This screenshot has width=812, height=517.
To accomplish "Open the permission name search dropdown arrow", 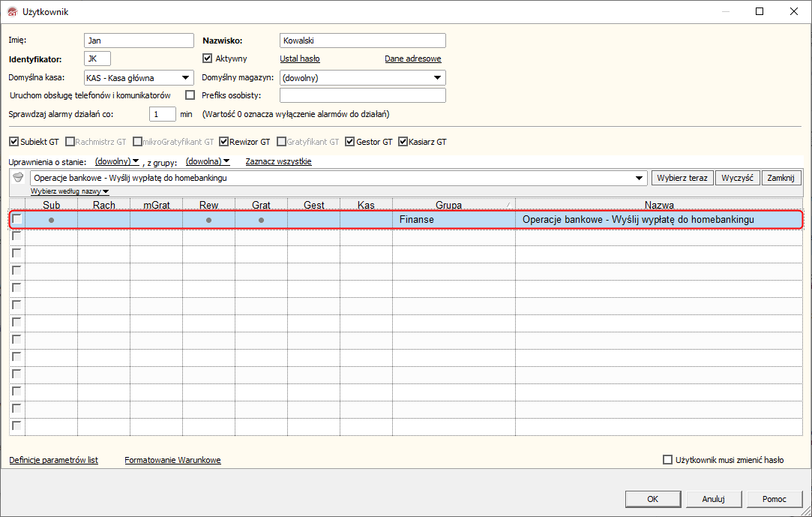I will [x=640, y=178].
